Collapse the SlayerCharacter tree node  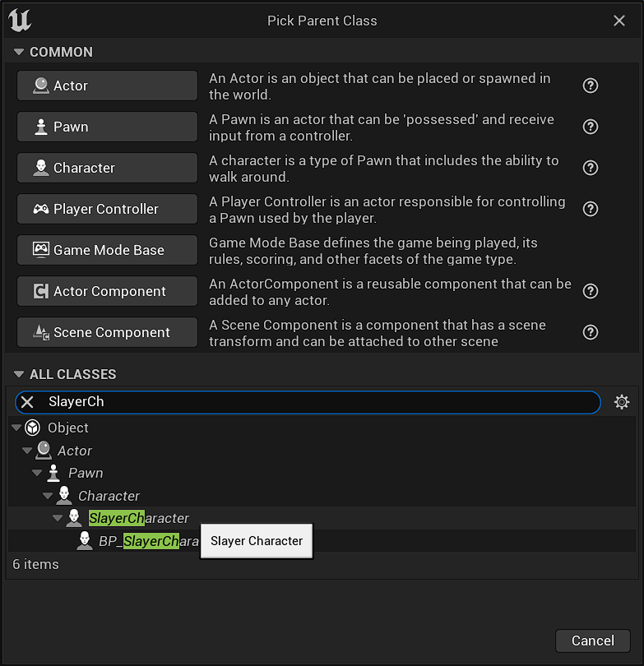coord(58,518)
